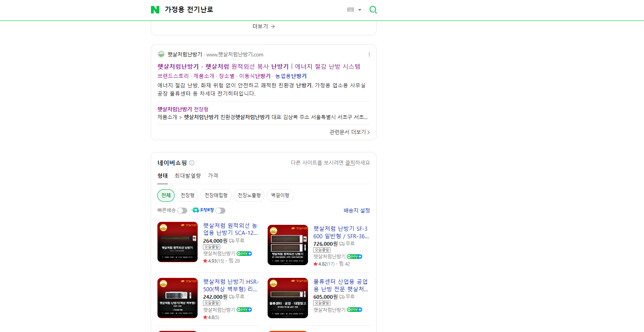
Task: Open the on-screen keyboard icon
Action: click(351, 10)
